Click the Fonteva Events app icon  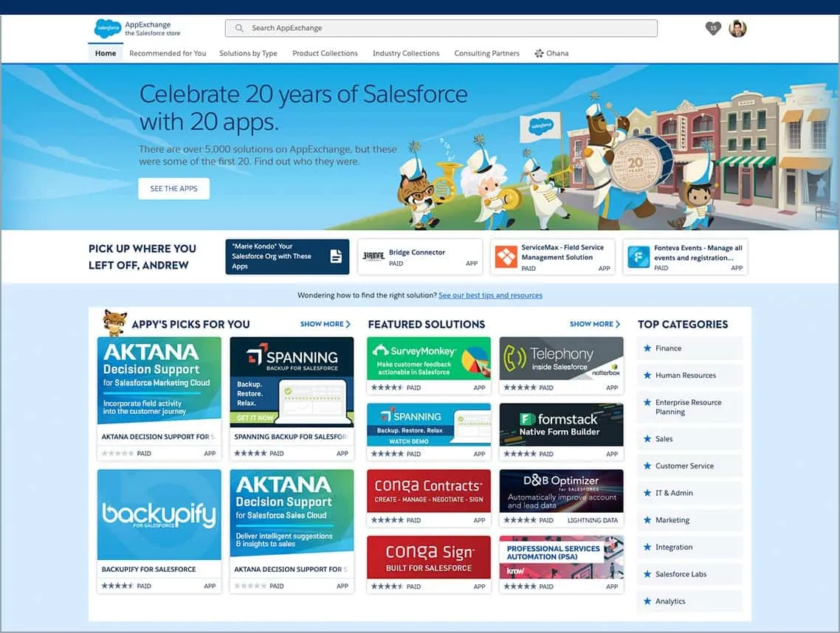point(638,257)
